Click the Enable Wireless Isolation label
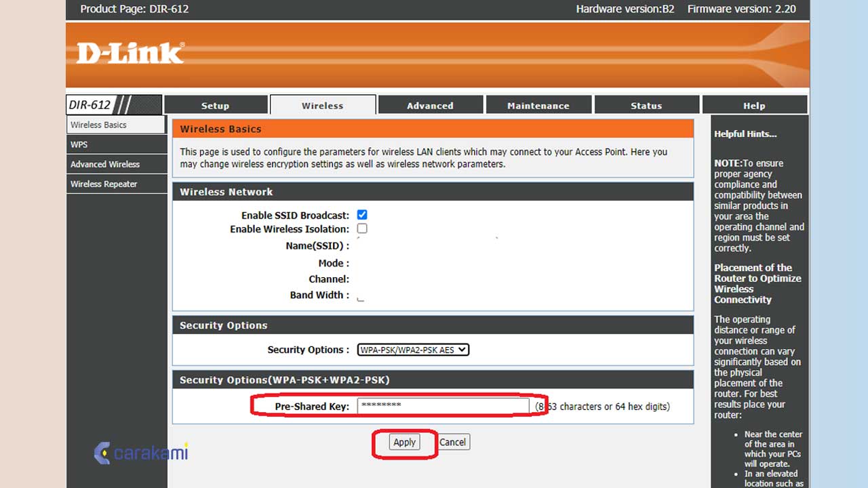The image size is (868, 488). [x=290, y=229]
